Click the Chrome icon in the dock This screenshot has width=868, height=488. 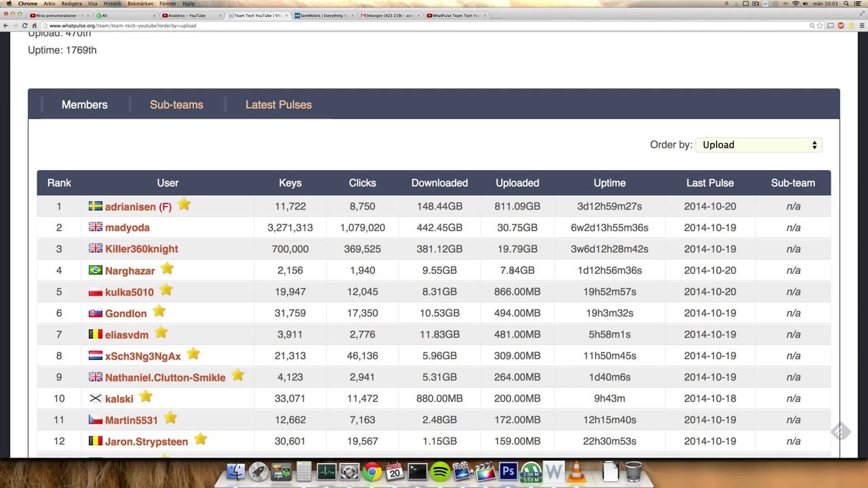[x=372, y=471]
